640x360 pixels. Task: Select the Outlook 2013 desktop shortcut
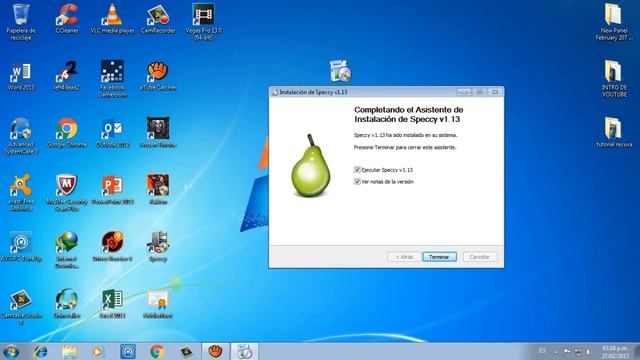point(112,133)
